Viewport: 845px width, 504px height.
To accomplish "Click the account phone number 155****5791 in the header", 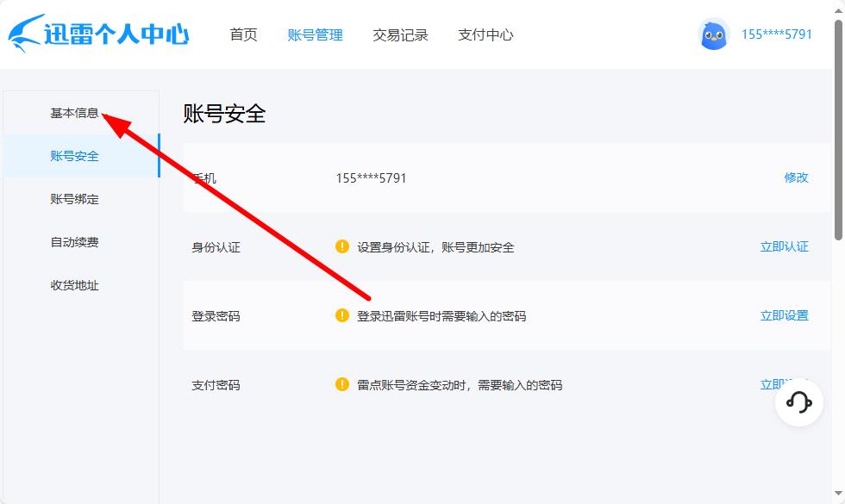I will [x=776, y=34].
